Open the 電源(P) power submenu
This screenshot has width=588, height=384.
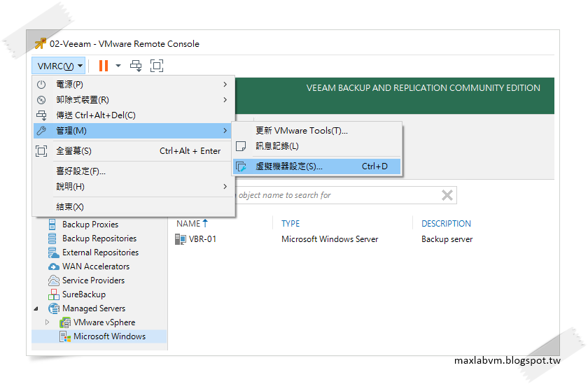point(134,85)
